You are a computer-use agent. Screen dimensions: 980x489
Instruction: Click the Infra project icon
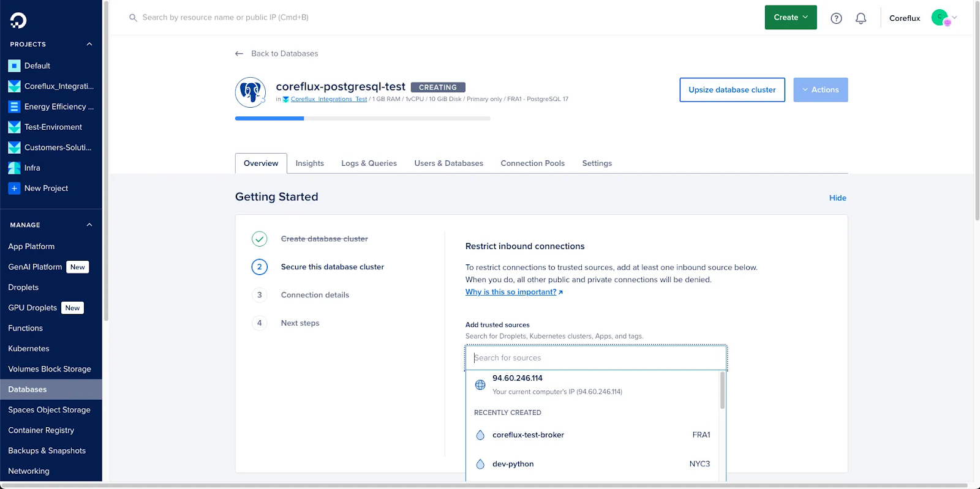(14, 168)
